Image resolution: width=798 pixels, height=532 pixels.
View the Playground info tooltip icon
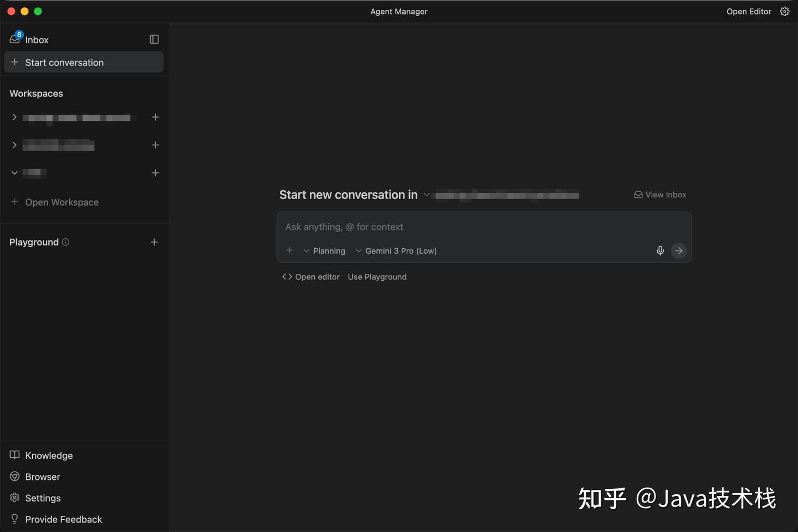click(65, 242)
